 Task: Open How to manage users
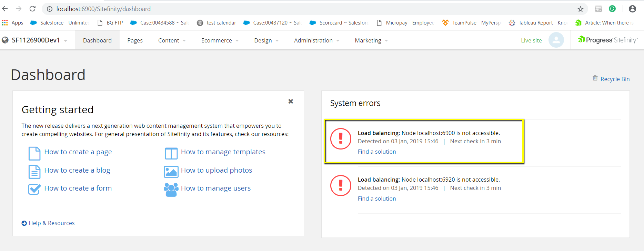[x=216, y=188]
